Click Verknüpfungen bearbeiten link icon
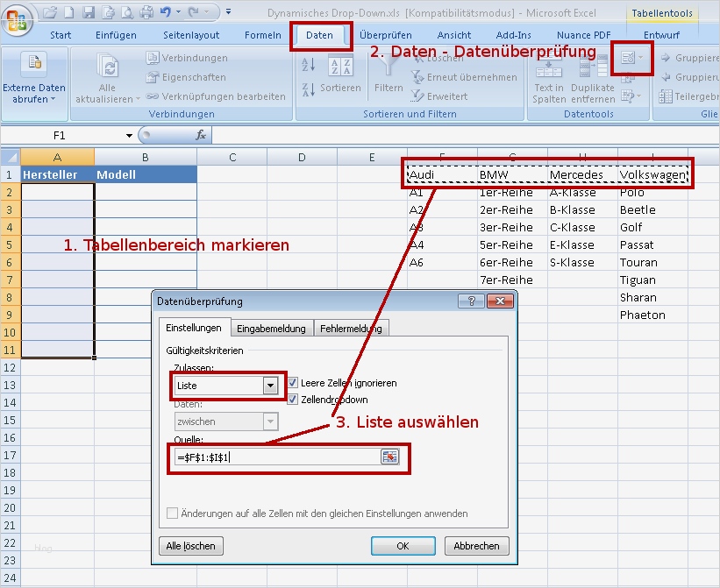Viewport: 720px width, 588px height. pos(216,96)
